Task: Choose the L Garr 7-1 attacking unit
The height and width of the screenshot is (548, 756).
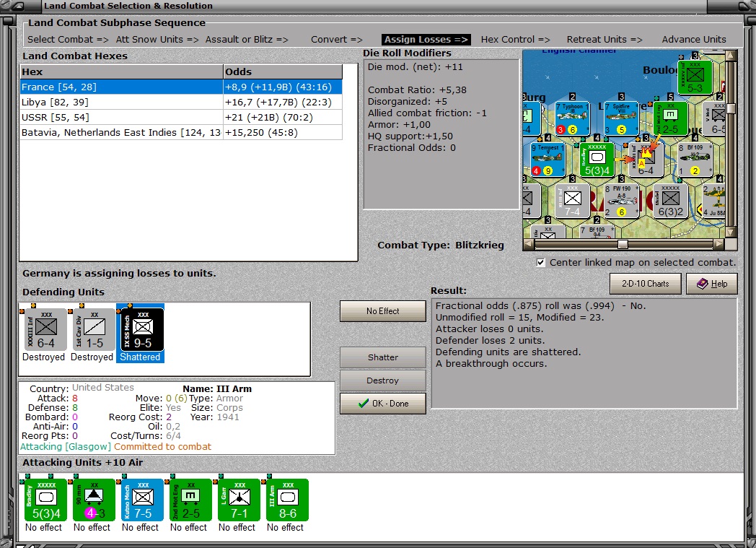Action: [x=239, y=500]
